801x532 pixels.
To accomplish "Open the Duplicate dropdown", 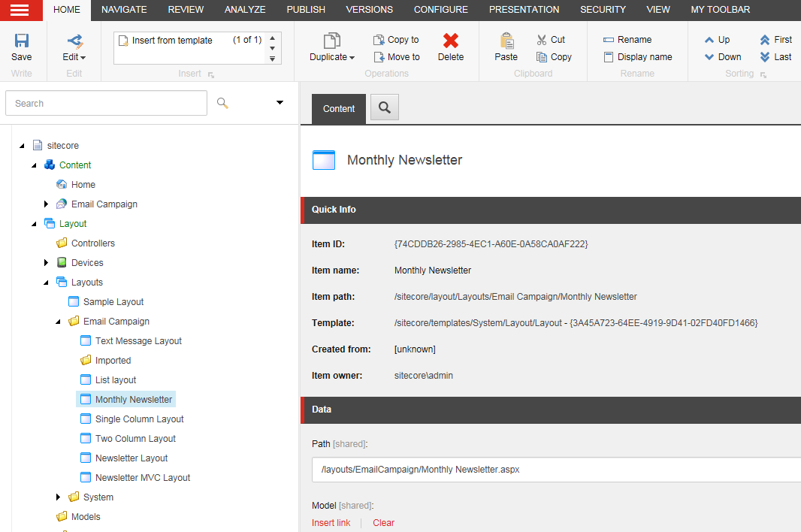I will 332,57.
